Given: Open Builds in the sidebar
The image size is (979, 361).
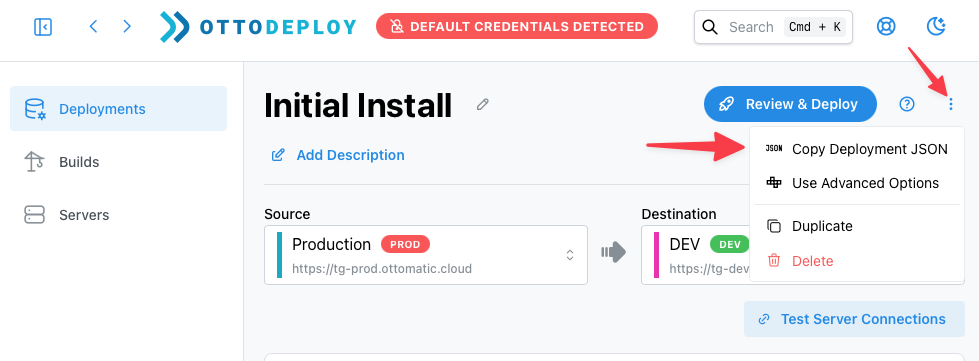Looking at the screenshot, I should click(x=119, y=162).
